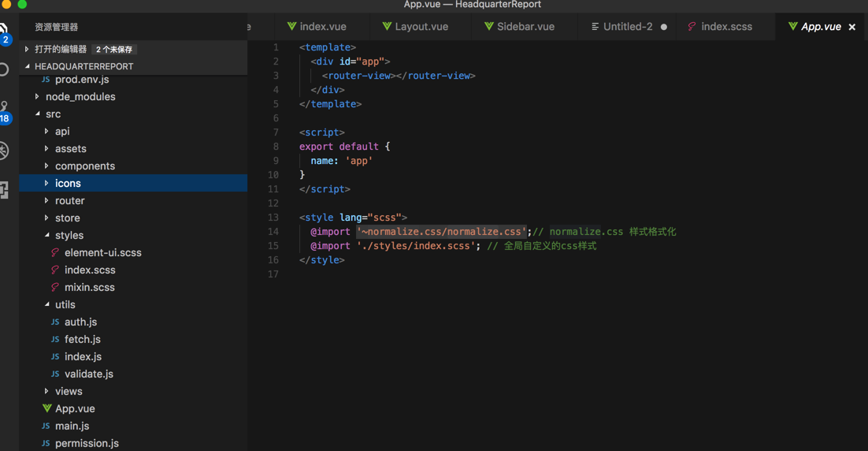Switch to the Sidebar.vue tab
868x451 pixels.
click(x=525, y=27)
